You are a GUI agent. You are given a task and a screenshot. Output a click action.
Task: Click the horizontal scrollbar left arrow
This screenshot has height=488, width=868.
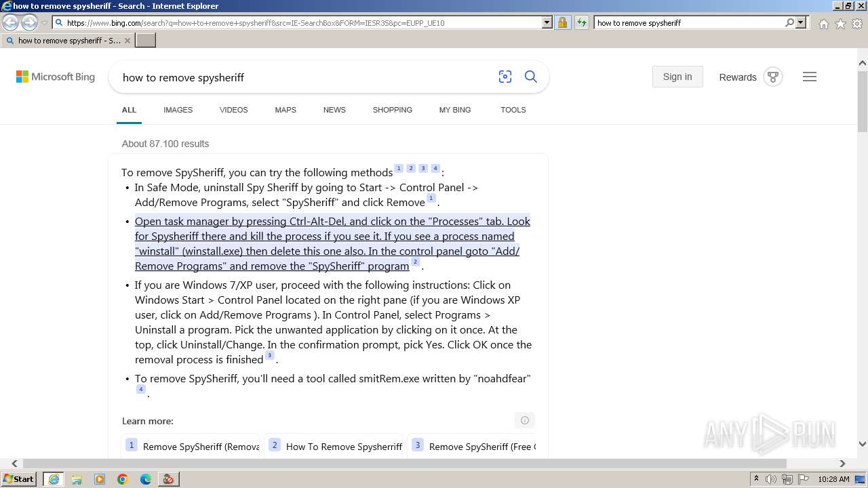tap(14, 464)
